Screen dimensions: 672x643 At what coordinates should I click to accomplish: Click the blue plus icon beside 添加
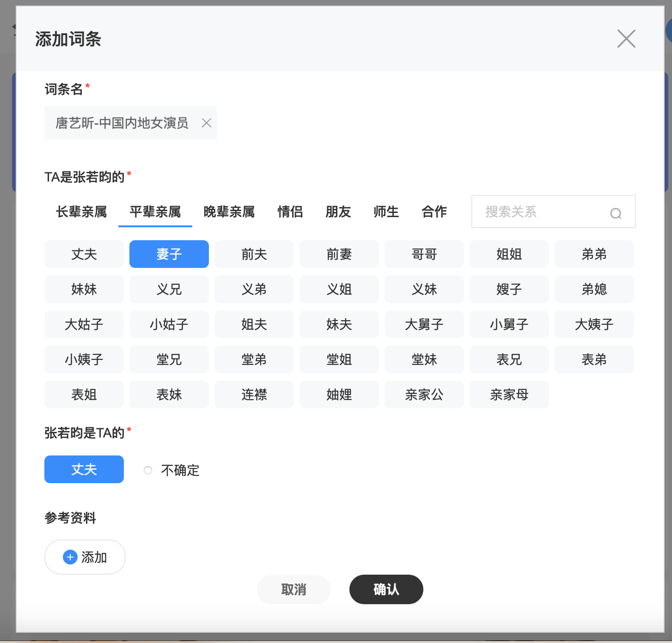[x=70, y=557]
